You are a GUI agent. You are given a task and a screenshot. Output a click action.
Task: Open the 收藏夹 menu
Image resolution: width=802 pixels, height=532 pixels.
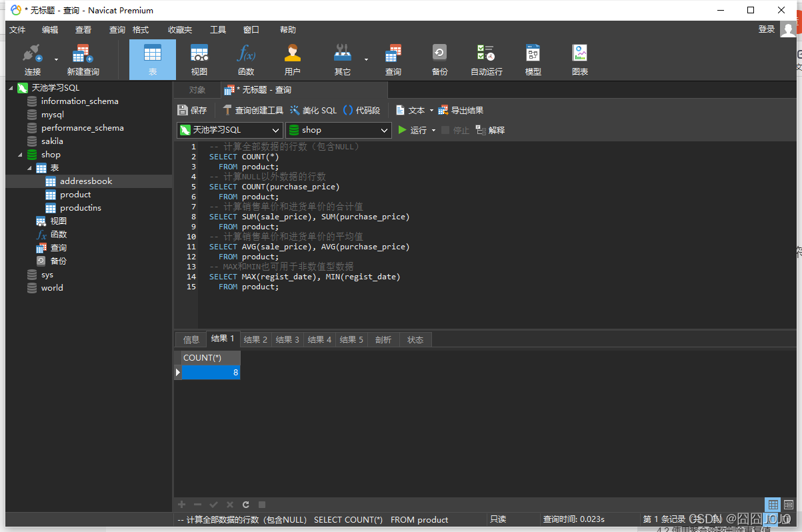pyautogui.click(x=180, y=30)
